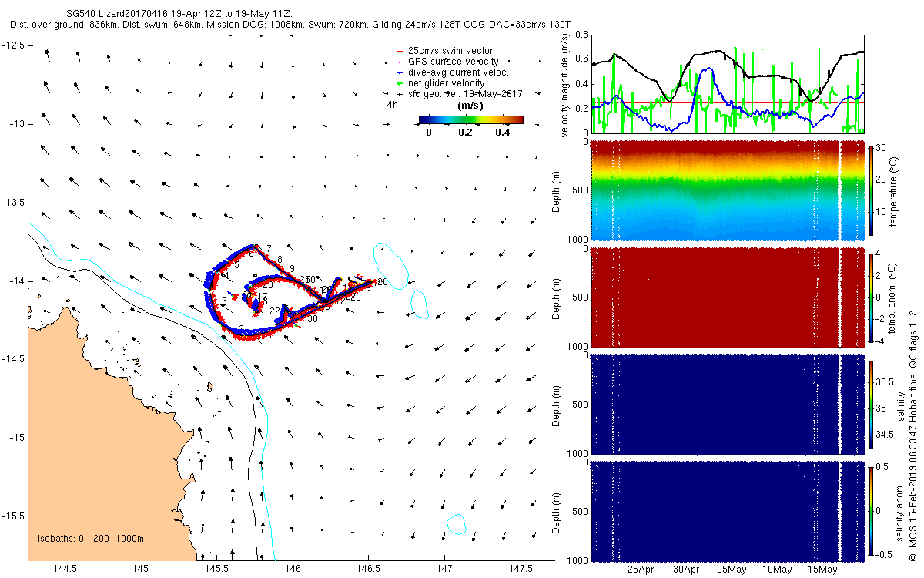Screen dimensions: 924x578
Task: Click the 'velocity magnitude (m/s)' axis label
Action: point(566,85)
